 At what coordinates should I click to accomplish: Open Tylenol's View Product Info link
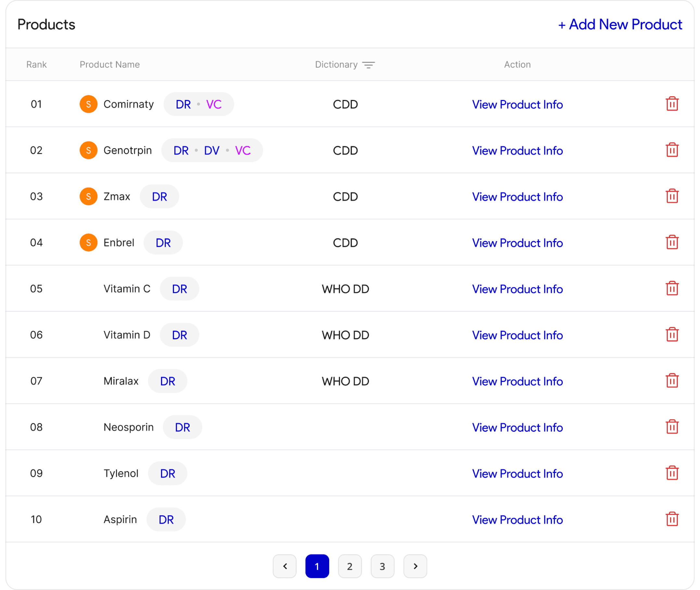(518, 474)
